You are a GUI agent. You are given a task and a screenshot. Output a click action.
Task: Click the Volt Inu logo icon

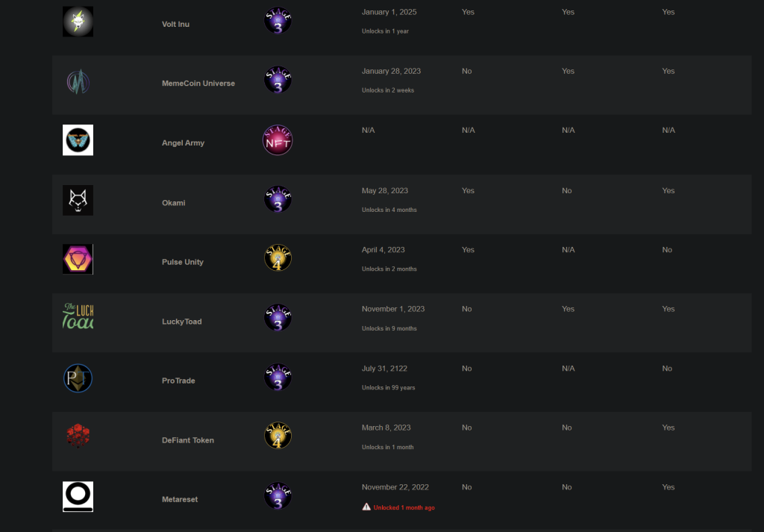[x=78, y=22]
